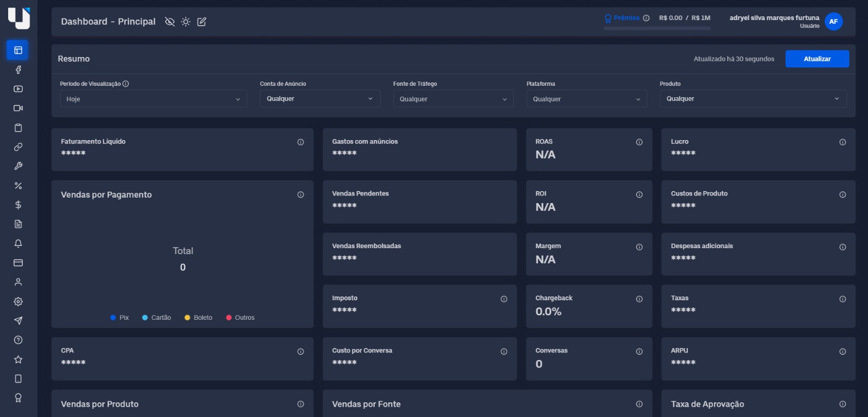Click the Prêmios link in header
This screenshot has height=417, width=868.
coord(626,18)
